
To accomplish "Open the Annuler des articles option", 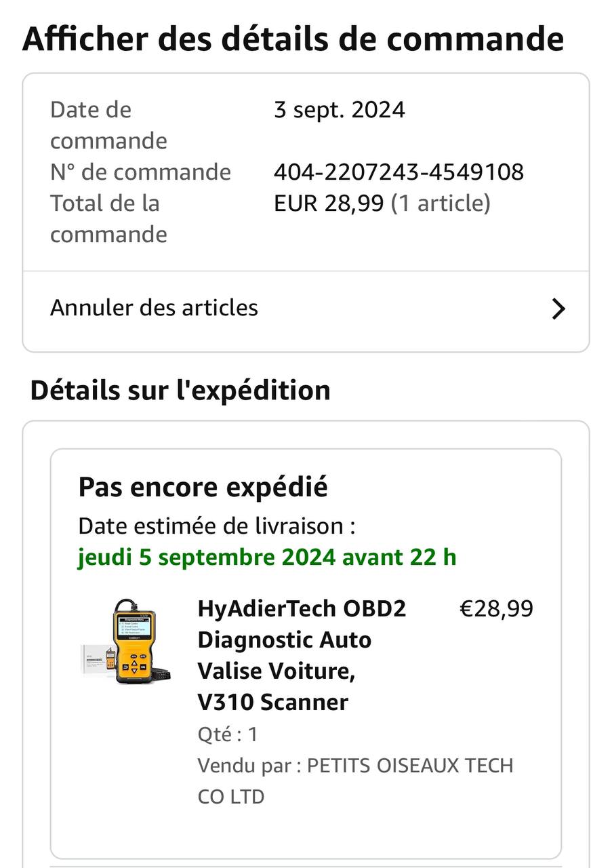I will [x=155, y=308].
